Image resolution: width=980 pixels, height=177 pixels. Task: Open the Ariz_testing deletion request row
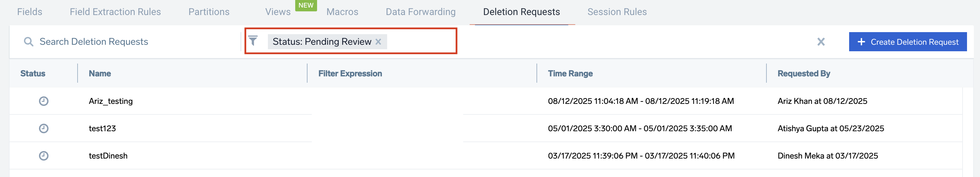coord(111,101)
